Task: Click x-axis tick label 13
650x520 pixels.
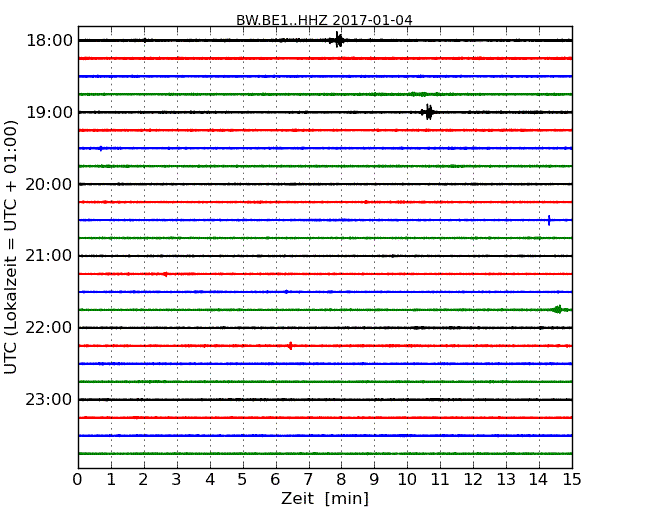Action: (506, 479)
